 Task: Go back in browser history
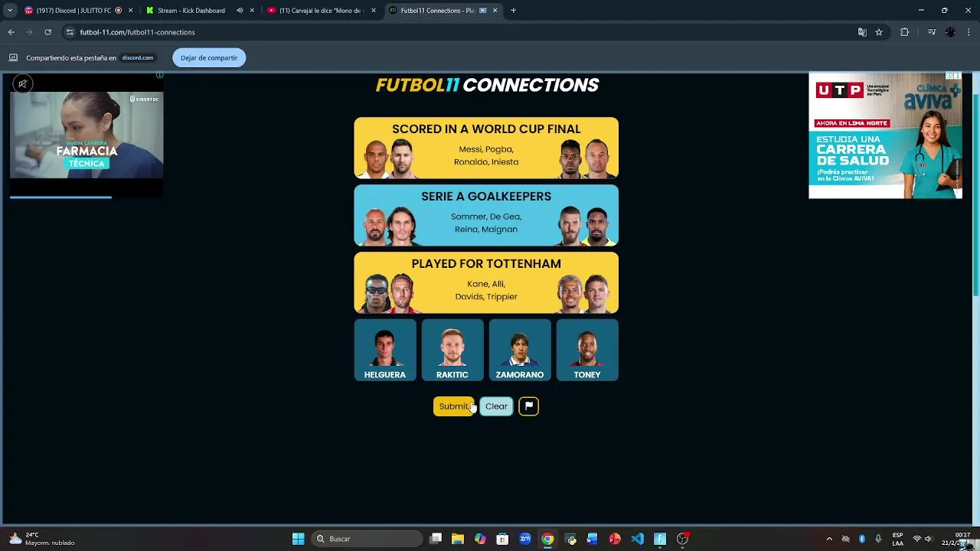click(x=11, y=32)
